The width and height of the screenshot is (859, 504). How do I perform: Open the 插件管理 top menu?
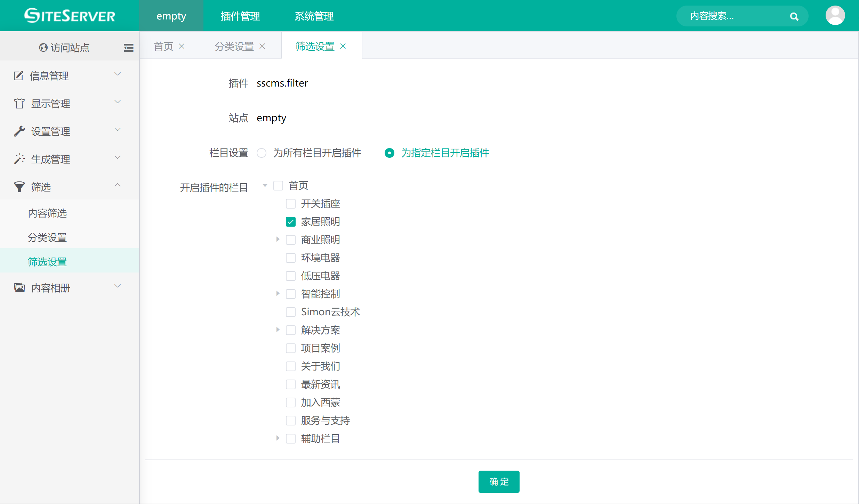240,16
